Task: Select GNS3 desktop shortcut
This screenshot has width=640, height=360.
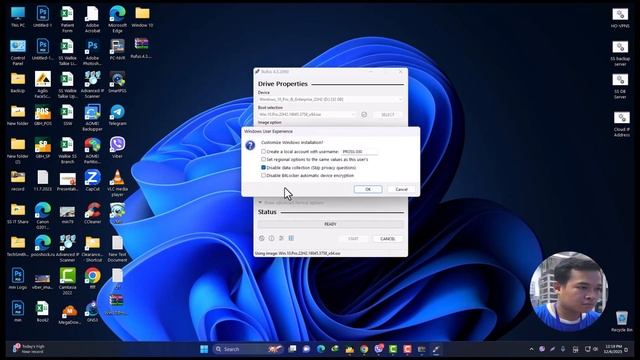Action: (92, 312)
